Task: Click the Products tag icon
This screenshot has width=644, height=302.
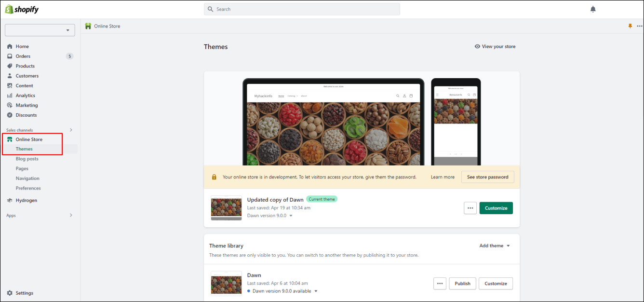Action: point(10,66)
